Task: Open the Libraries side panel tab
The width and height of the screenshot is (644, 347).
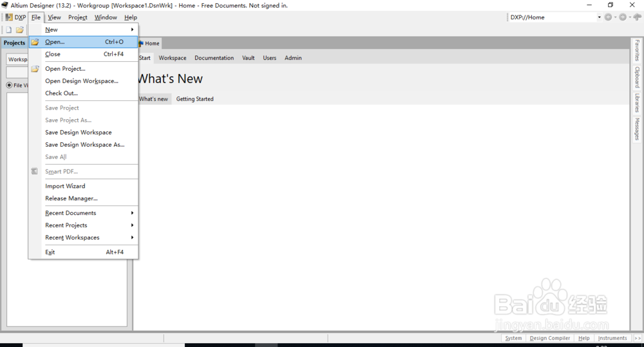Action: click(637, 102)
